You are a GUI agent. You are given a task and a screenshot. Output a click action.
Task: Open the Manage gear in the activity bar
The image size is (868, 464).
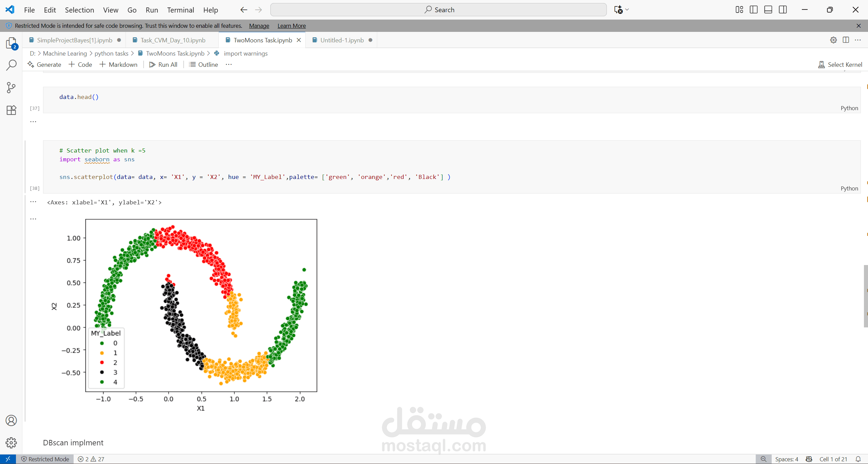(11, 442)
